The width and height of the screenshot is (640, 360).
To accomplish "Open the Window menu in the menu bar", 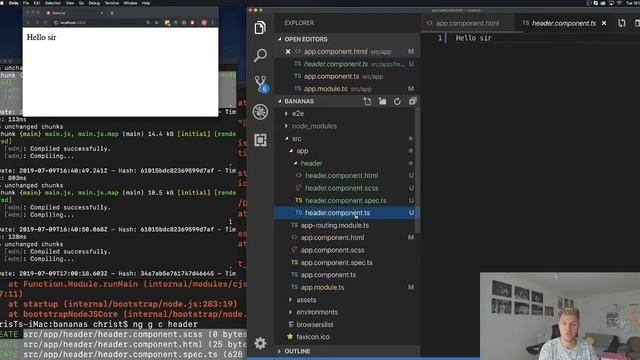I will coord(130,3).
